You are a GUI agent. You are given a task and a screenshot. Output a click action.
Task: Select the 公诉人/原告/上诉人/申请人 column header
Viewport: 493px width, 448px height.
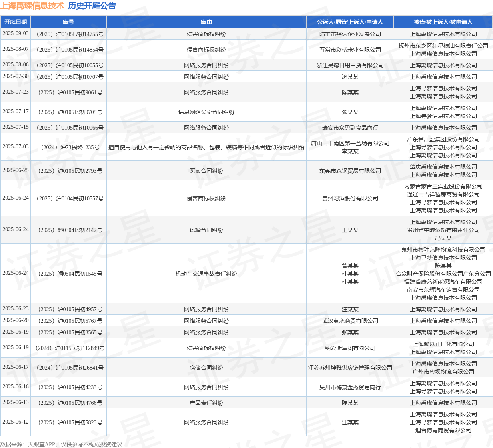(350, 22)
